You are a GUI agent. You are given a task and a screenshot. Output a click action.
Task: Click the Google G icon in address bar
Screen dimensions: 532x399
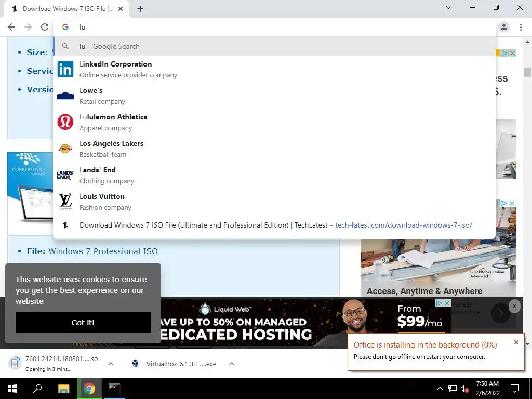point(65,27)
